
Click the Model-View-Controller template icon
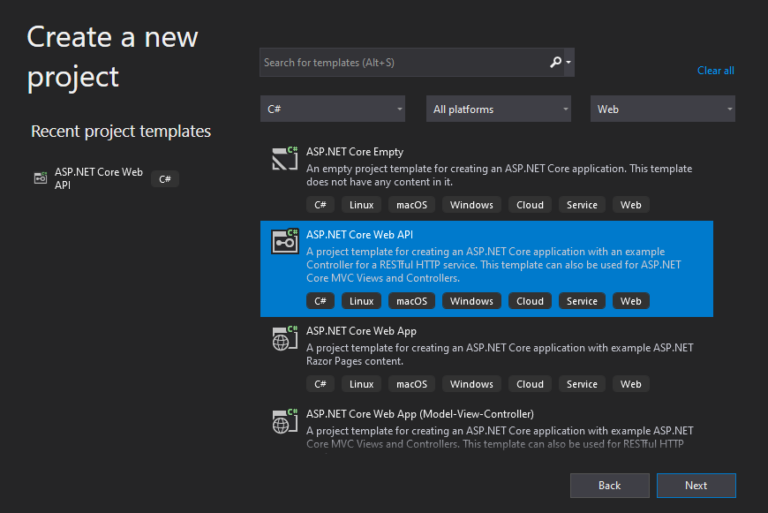click(x=285, y=421)
